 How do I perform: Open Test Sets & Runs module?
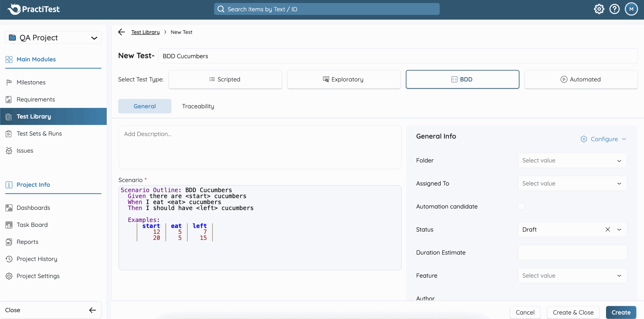(39, 133)
